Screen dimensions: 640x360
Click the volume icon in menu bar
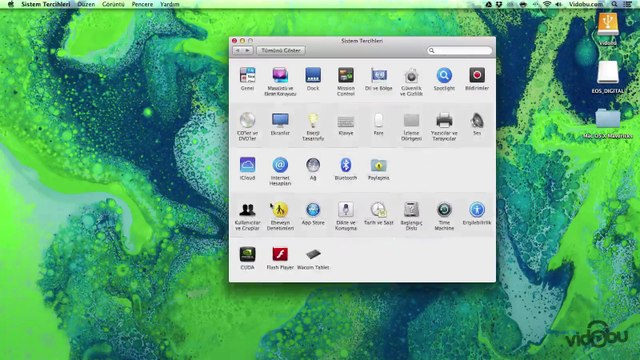pyautogui.click(x=558, y=4)
